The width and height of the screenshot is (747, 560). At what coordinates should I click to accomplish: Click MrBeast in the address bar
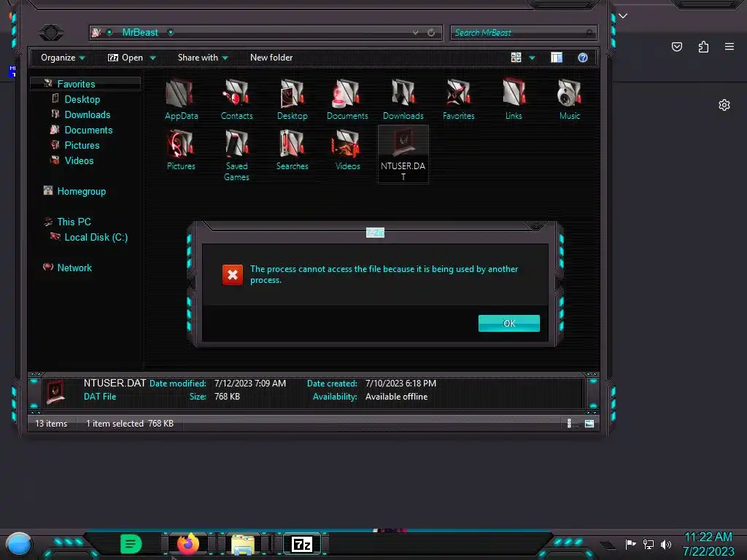coord(140,32)
